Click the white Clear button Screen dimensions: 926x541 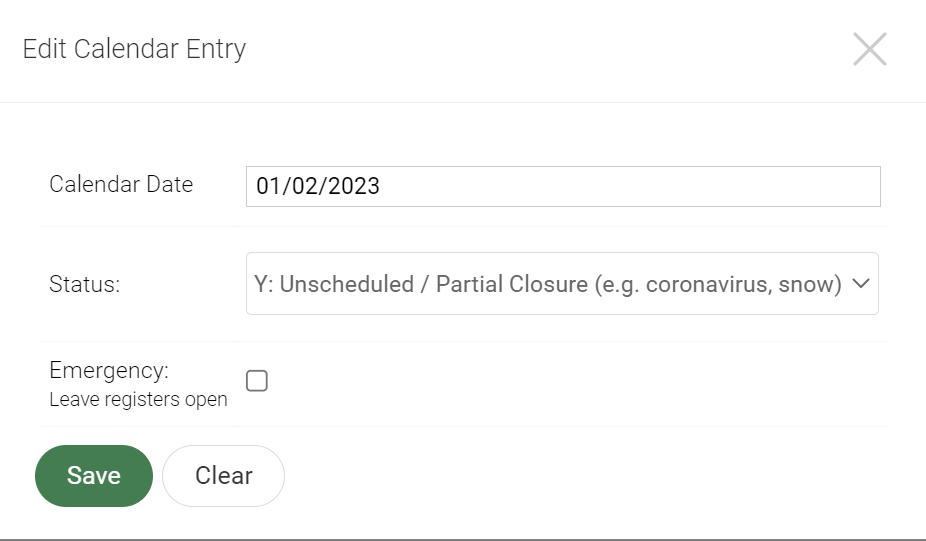tap(223, 476)
